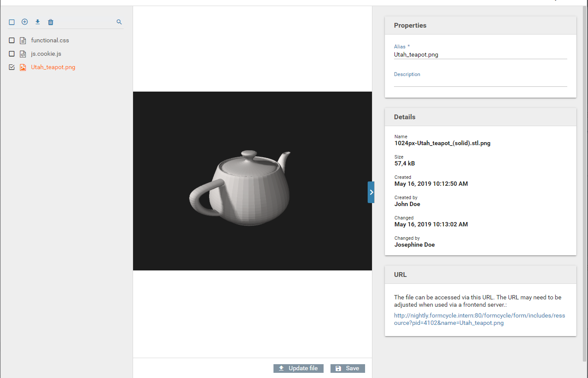The width and height of the screenshot is (588, 378).
Task: Click the Update file button
Action: point(299,368)
